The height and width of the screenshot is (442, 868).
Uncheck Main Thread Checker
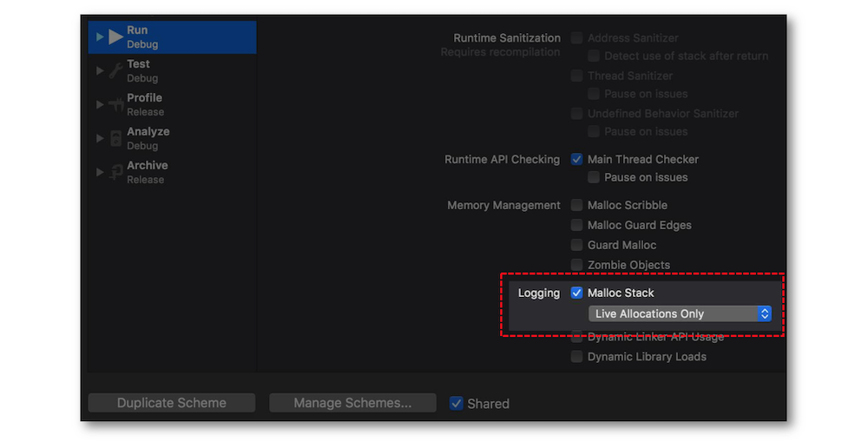coord(577,160)
